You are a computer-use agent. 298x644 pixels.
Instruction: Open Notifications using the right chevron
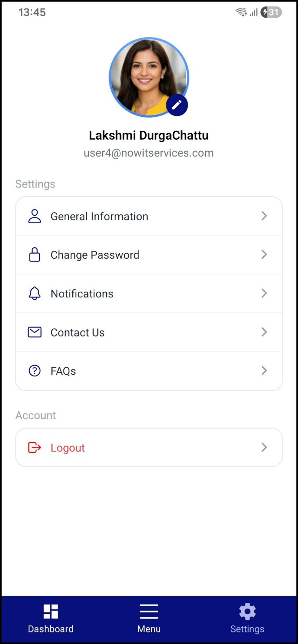[x=264, y=293]
